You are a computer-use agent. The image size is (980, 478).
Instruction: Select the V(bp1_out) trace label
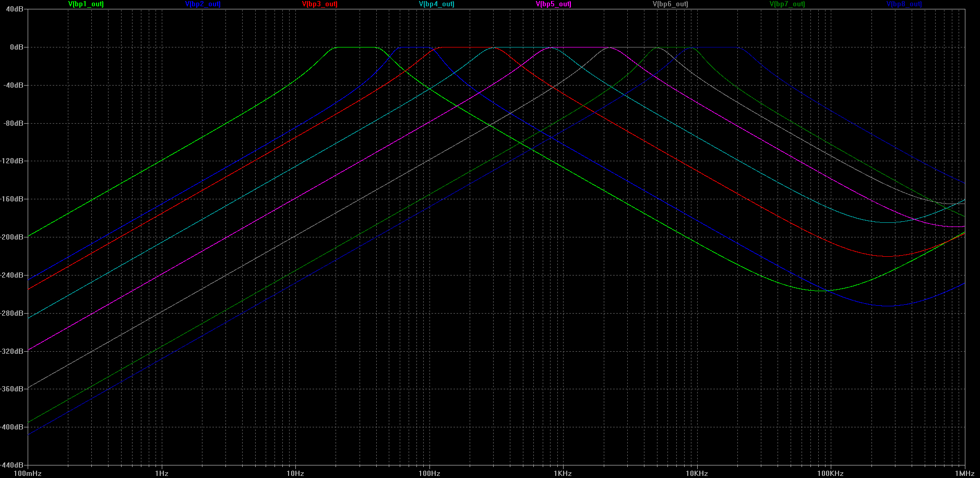click(86, 4)
